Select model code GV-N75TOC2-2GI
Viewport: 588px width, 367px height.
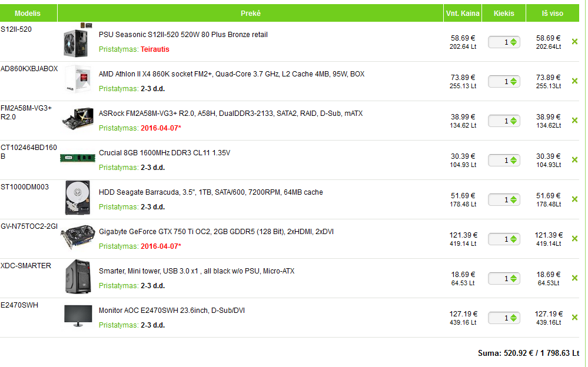point(29,226)
